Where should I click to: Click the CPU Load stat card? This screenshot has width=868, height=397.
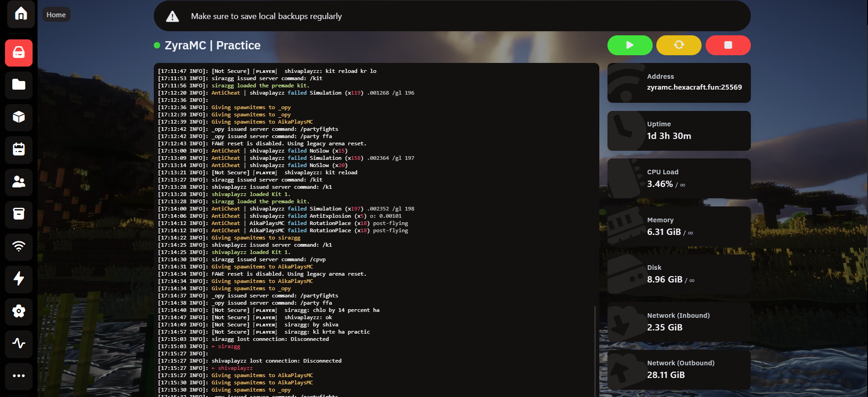coord(678,178)
